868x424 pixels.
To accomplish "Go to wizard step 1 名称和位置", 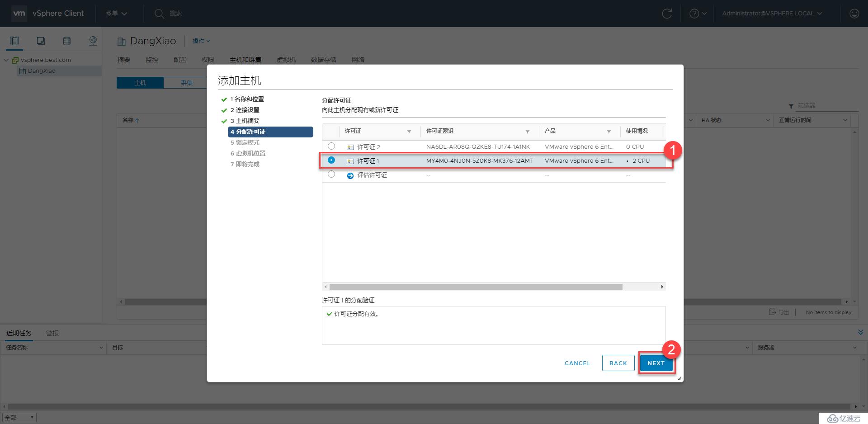I will tap(247, 99).
